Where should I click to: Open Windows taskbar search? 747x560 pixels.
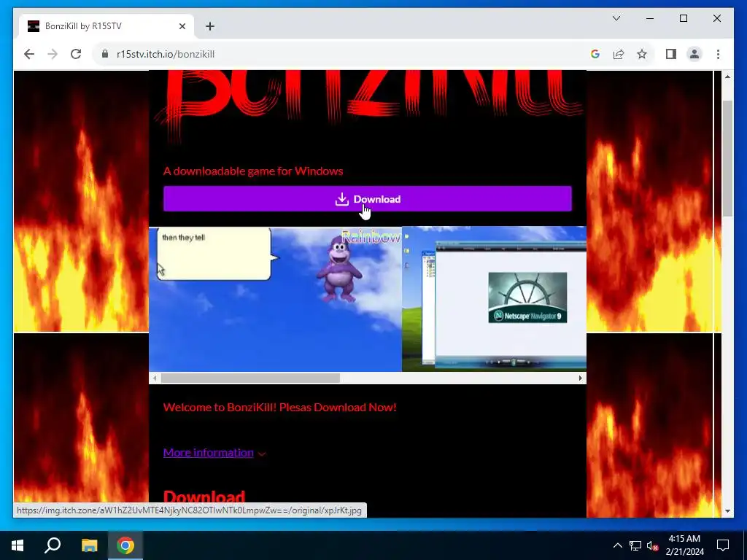pos(53,545)
